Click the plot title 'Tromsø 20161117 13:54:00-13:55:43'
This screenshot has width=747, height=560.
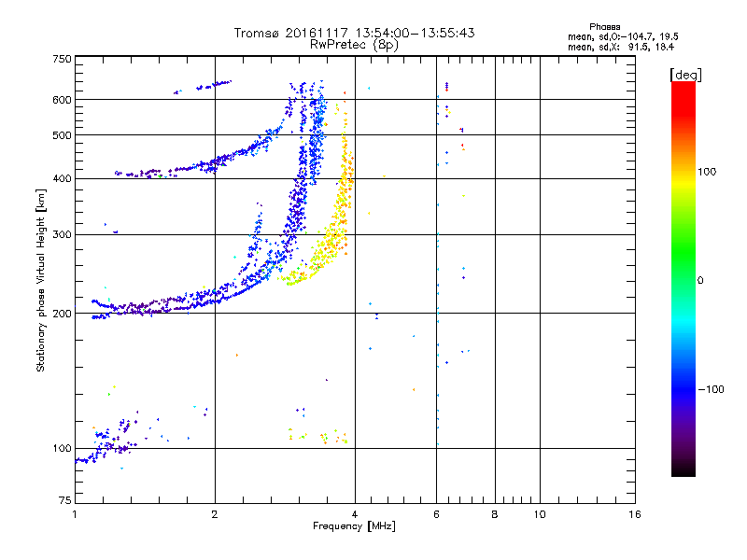point(354,33)
